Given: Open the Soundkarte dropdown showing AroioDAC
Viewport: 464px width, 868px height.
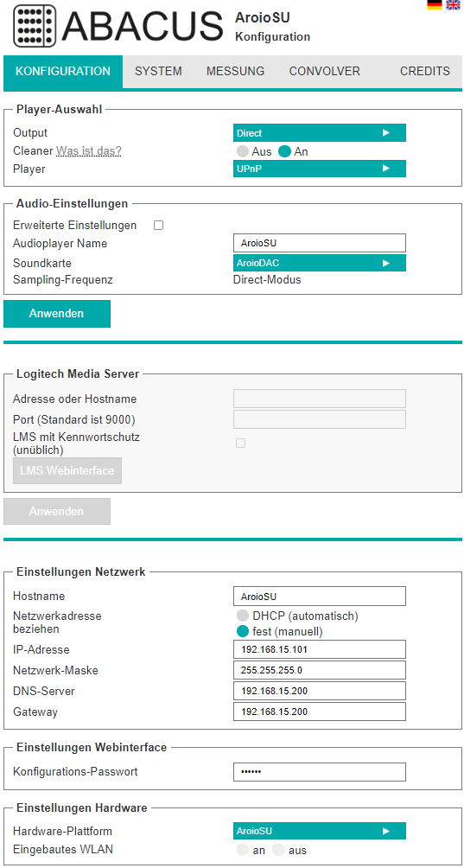Looking at the screenshot, I should click(x=320, y=263).
